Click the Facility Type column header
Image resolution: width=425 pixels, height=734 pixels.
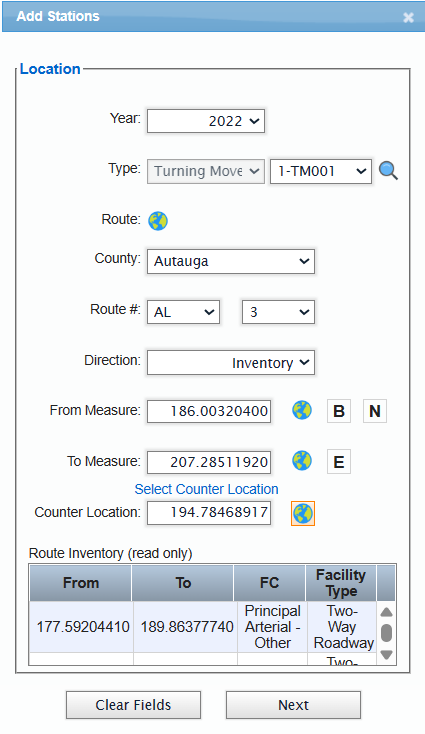click(x=341, y=583)
